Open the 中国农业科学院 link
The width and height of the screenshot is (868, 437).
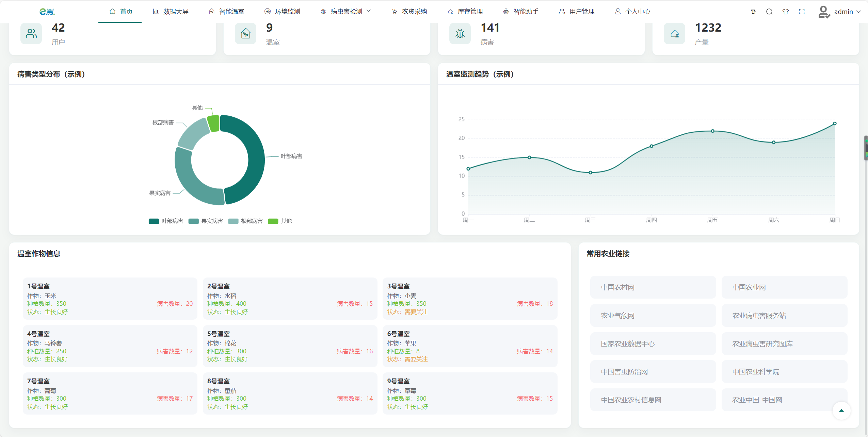point(784,372)
